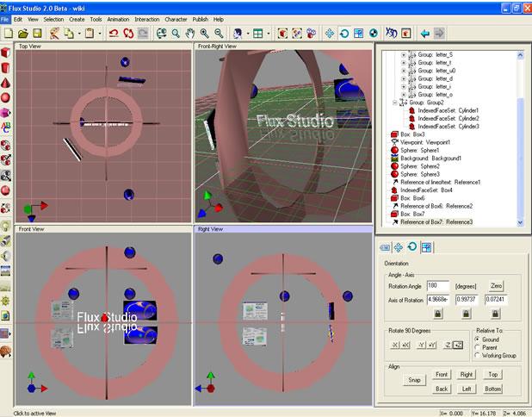Align to Bottom button
The image size is (532, 417).
[x=493, y=389]
